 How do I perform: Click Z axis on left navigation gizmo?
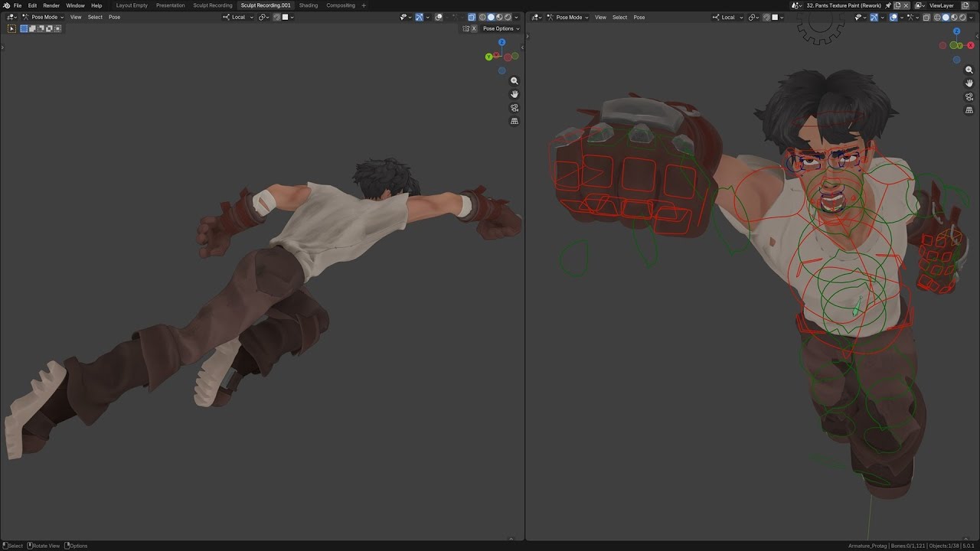tap(501, 42)
